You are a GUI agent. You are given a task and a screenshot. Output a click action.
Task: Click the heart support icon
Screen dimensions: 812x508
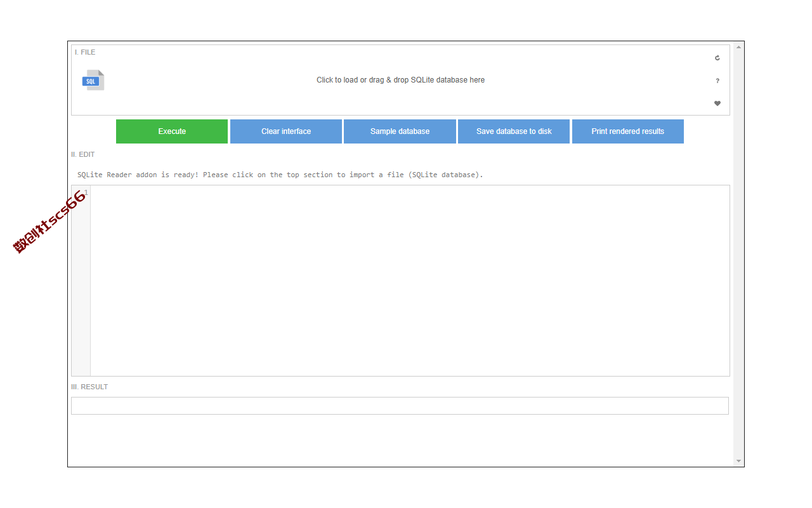click(x=717, y=104)
